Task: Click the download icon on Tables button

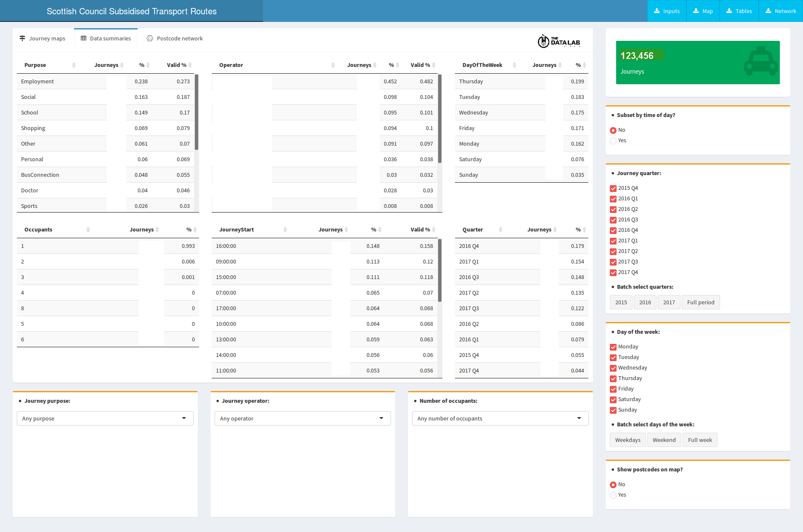Action: [729, 11]
